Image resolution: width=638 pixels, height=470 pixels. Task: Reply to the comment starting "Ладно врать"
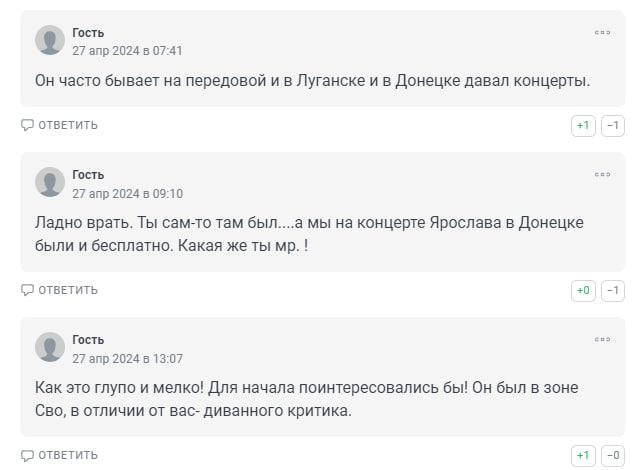pyautogui.click(x=60, y=290)
